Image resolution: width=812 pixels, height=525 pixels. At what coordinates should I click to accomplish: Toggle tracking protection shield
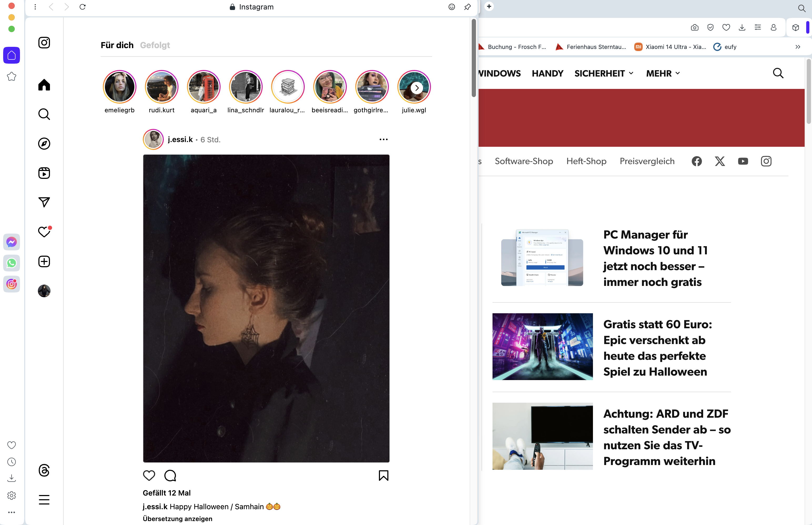point(710,27)
